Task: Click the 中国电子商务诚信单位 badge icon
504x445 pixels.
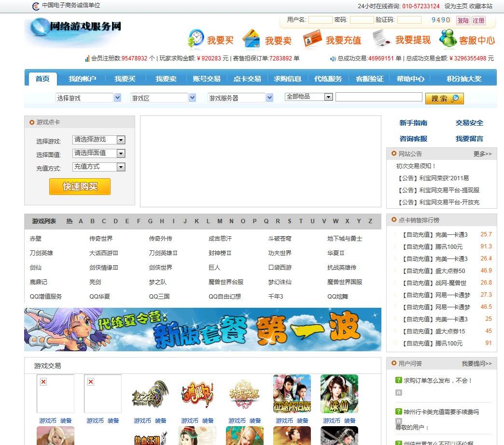Action: click(36, 6)
